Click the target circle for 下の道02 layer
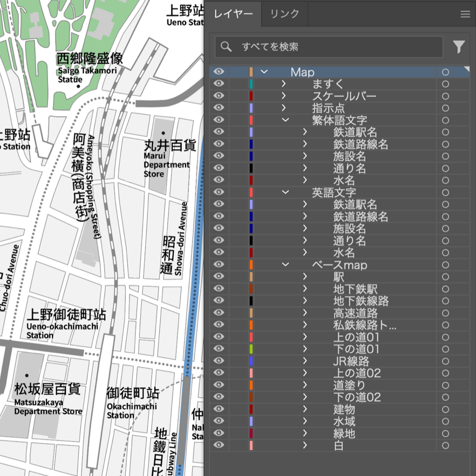The image size is (476, 476). (445, 397)
